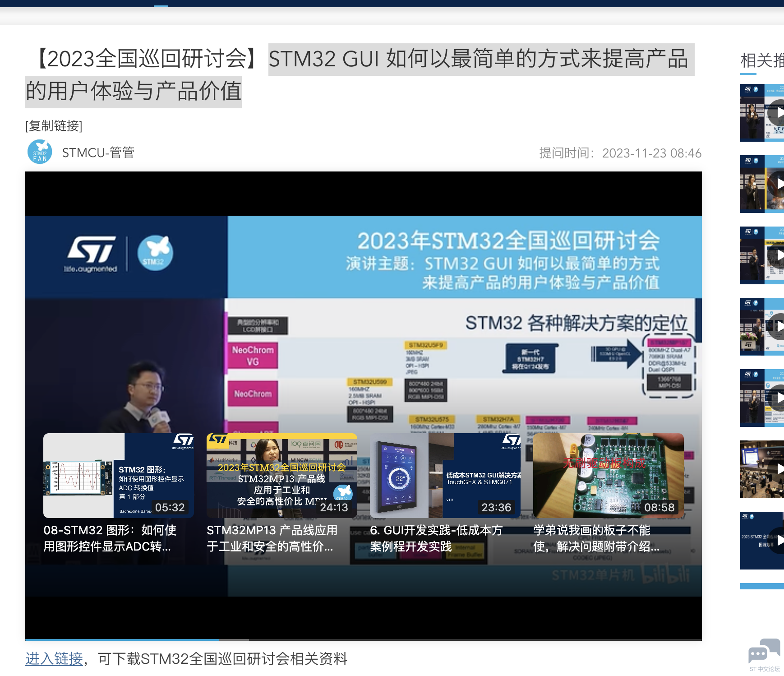Click the STMCU-管管 butterfly avatar
The height and width of the screenshot is (676, 784).
[x=40, y=152]
